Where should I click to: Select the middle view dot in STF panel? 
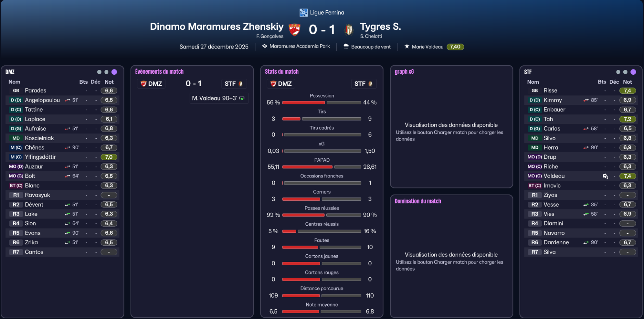pyautogui.click(x=625, y=72)
